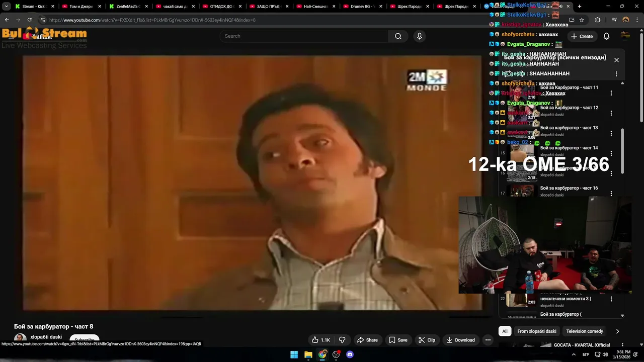Open menu for част 11 playlist item
This screenshot has width=644, height=362.
(x=611, y=93)
